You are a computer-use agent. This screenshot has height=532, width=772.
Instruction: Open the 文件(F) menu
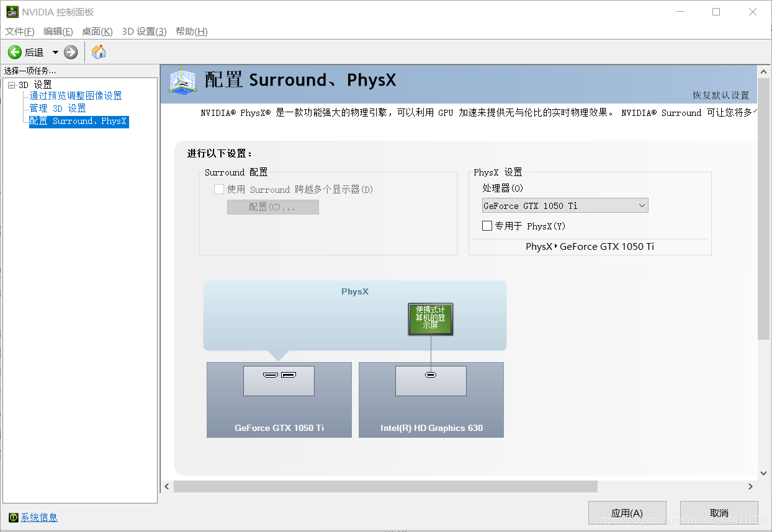pos(20,32)
